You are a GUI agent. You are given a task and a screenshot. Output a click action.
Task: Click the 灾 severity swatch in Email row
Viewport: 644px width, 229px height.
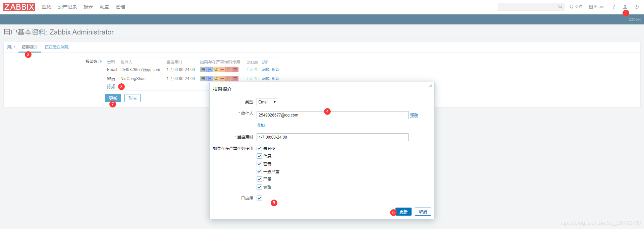pyautogui.click(x=235, y=70)
